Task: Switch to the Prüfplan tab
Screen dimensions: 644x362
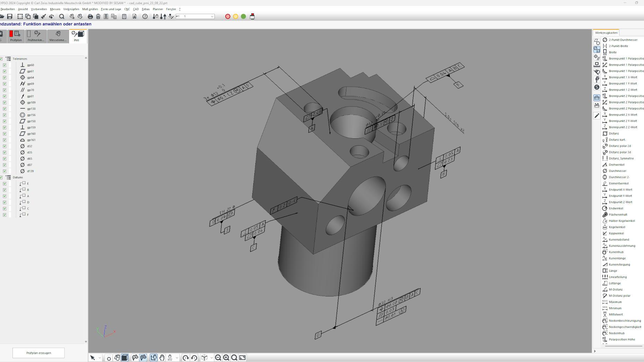Action: [16, 36]
